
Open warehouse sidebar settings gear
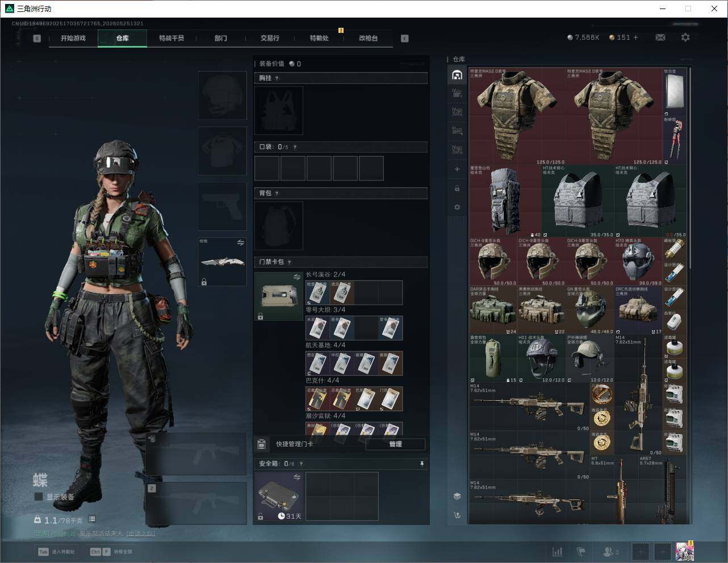point(457,207)
